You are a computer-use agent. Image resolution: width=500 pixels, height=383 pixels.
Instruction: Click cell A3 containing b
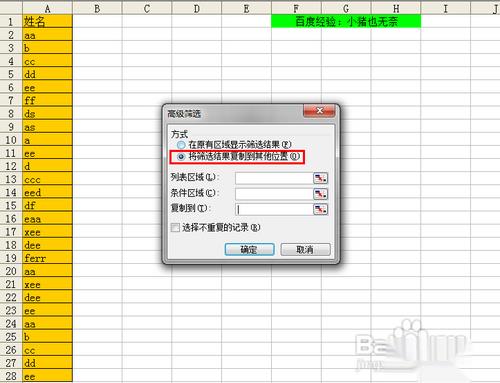(x=47, y=48)
